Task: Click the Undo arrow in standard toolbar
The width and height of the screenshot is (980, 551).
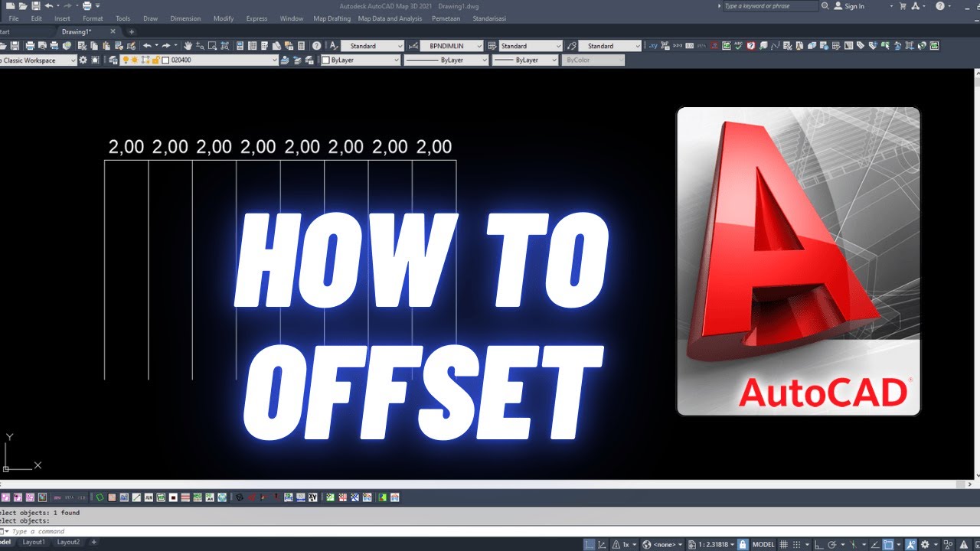Action: [x=147, y=46]
